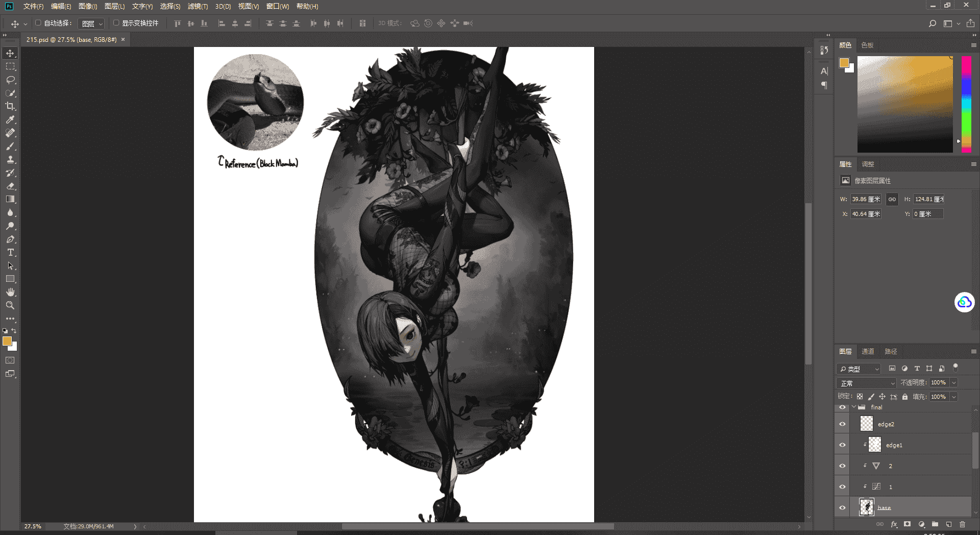
Task: Select the Crop tool
Action: [10, 106]
